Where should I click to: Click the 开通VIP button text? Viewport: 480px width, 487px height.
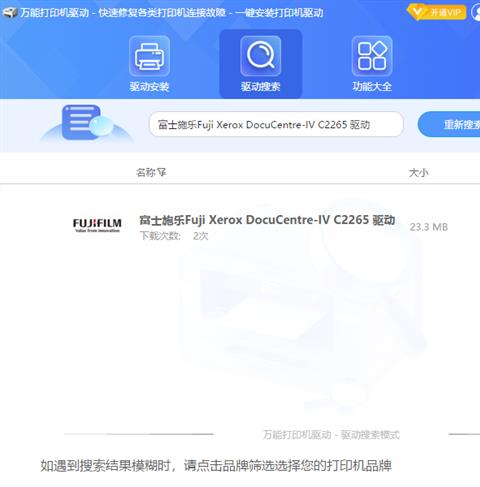click(x=446, y=13)
